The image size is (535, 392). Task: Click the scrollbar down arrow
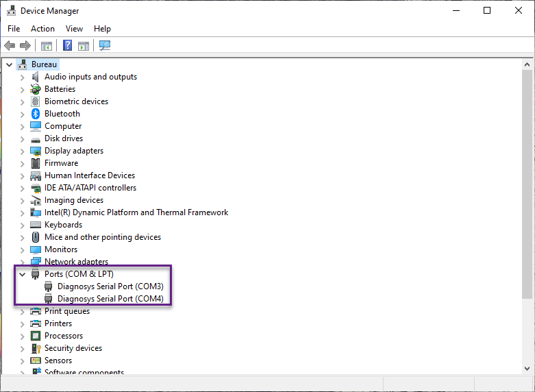[527, 369]
